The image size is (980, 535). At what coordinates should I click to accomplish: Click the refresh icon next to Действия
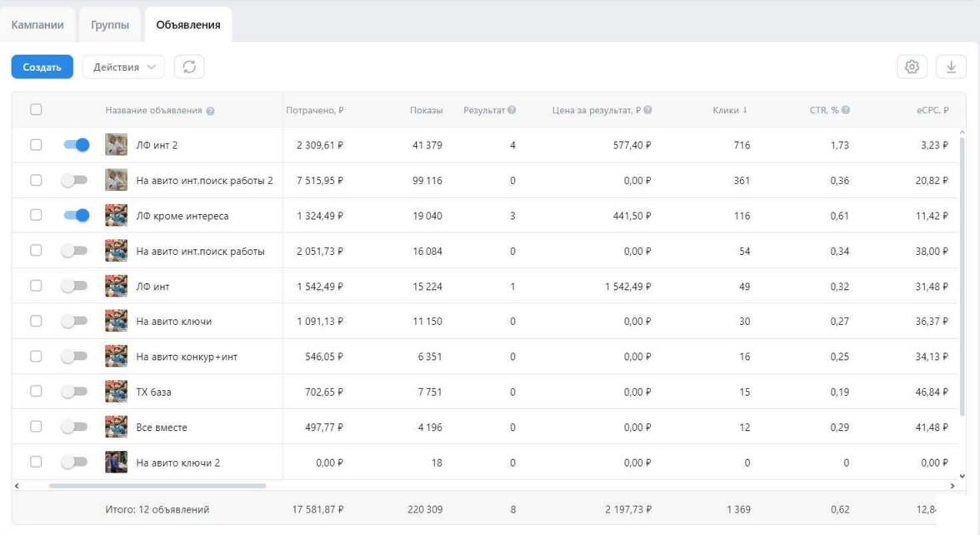point(189,67)
